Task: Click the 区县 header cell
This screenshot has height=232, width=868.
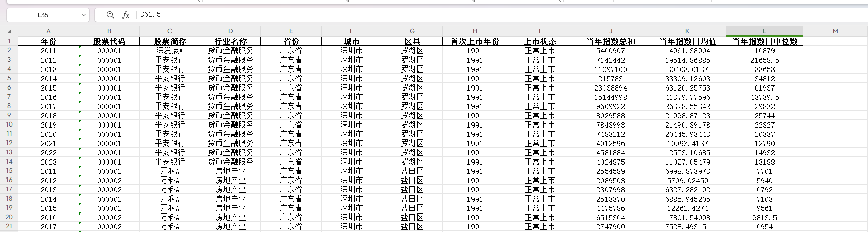Action: pos(412,41)
